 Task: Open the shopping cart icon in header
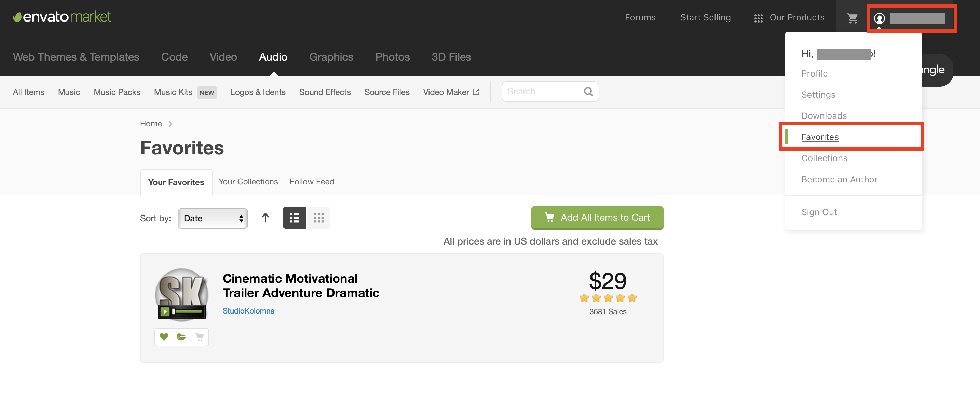[x=852, y=18]
